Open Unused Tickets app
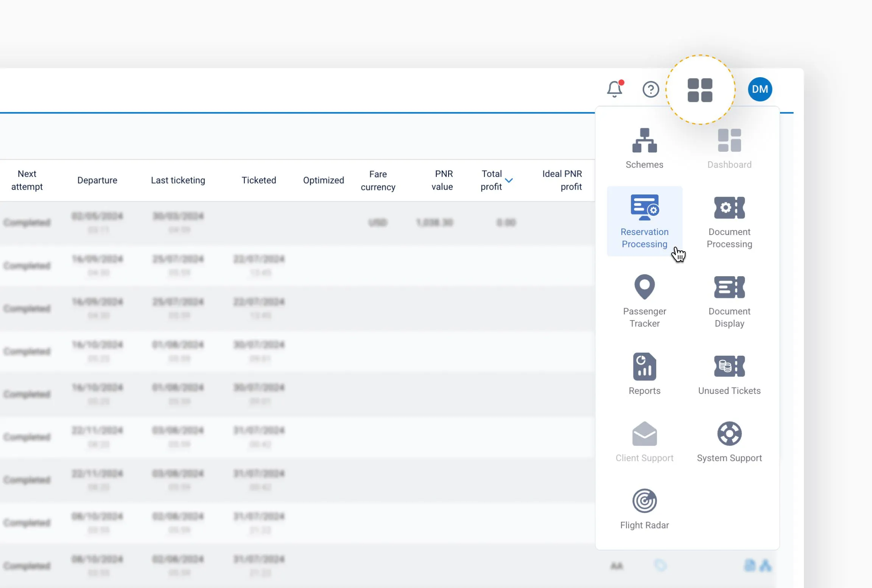Viewport: 872px width, 588px height. 729,374
